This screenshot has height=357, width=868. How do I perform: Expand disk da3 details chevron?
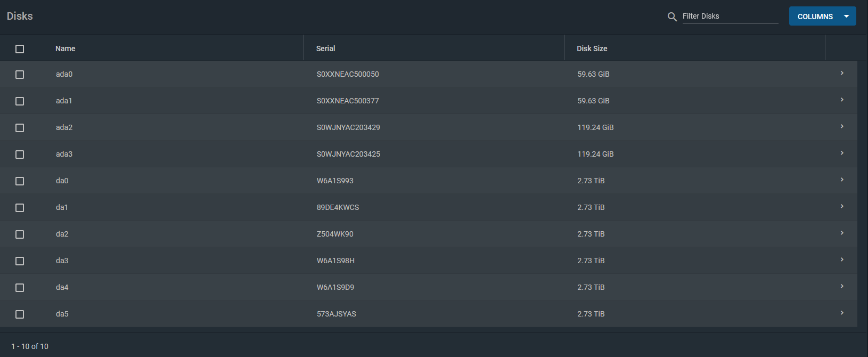tap(842, 259)
